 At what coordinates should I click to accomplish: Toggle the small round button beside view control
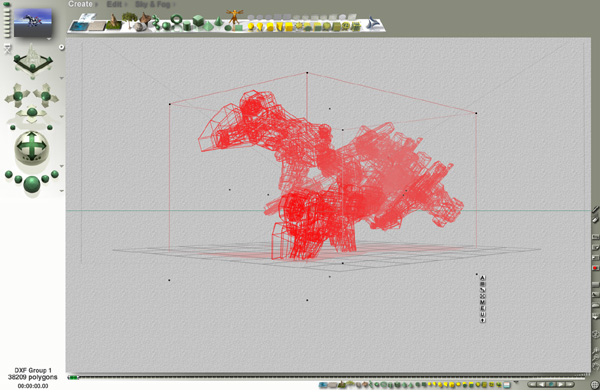pos(61,47)
